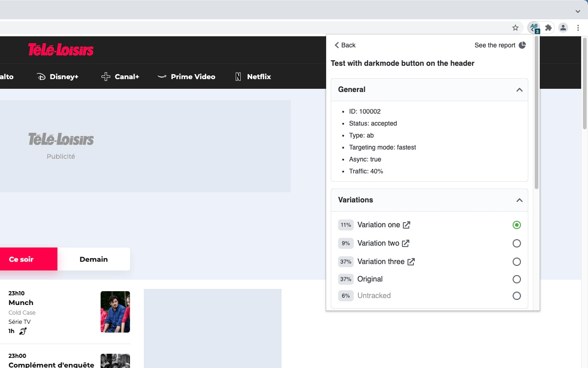The image size is (588, 368).
Task: Click the report pie chart icon
Action: pyautogui.click(x=522, y=45)
